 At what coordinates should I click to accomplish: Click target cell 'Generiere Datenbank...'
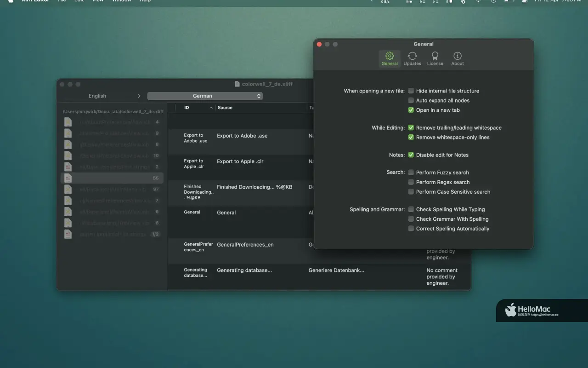point(336,270)
